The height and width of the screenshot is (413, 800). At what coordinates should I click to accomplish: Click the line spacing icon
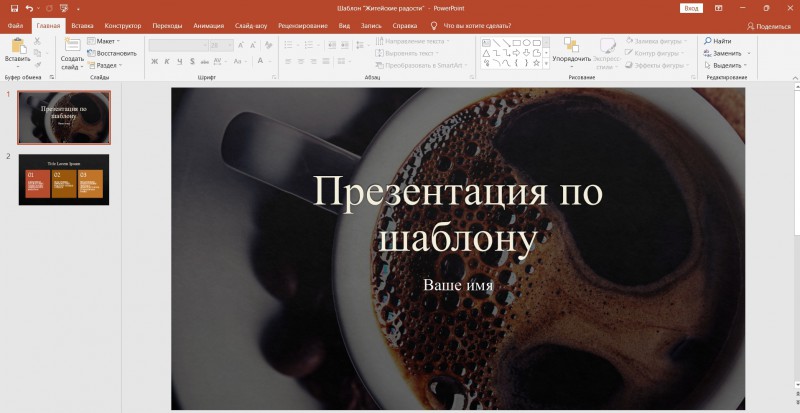[362, 45]
